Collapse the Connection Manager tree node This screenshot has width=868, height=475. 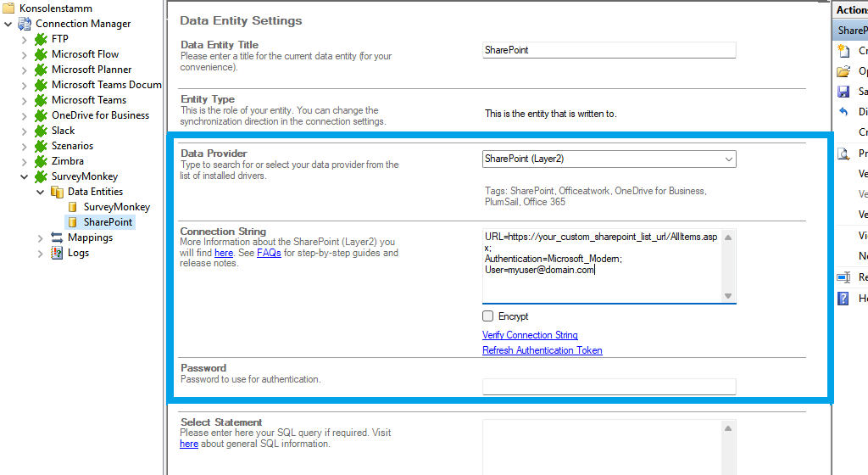(x=8, y=24)
